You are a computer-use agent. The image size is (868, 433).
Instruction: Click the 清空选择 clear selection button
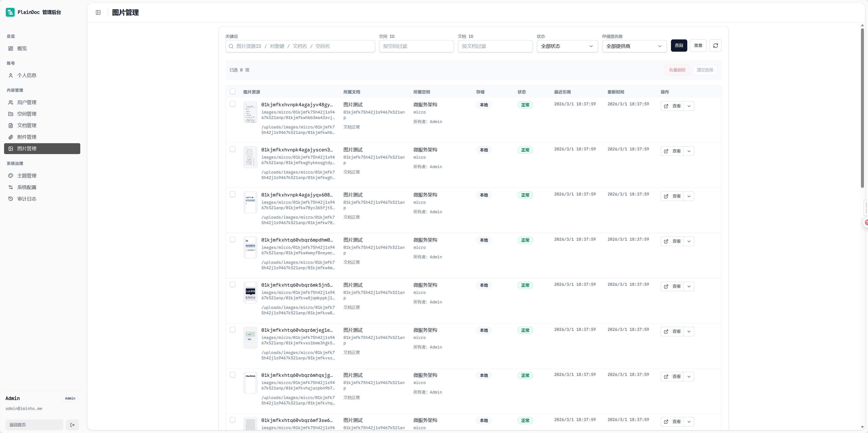tap(705, 70)
